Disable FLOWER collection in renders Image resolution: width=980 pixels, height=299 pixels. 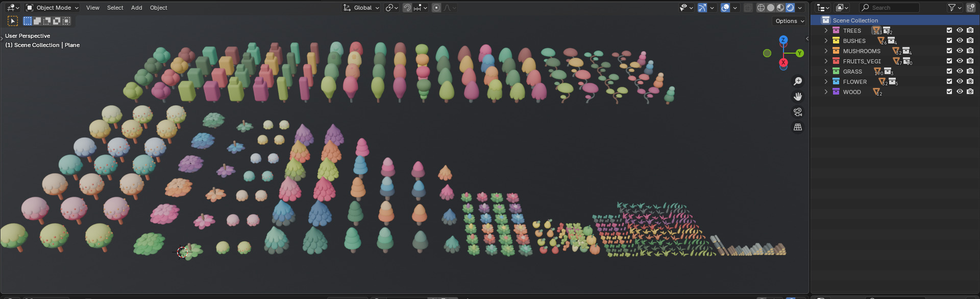coord(970,82)
